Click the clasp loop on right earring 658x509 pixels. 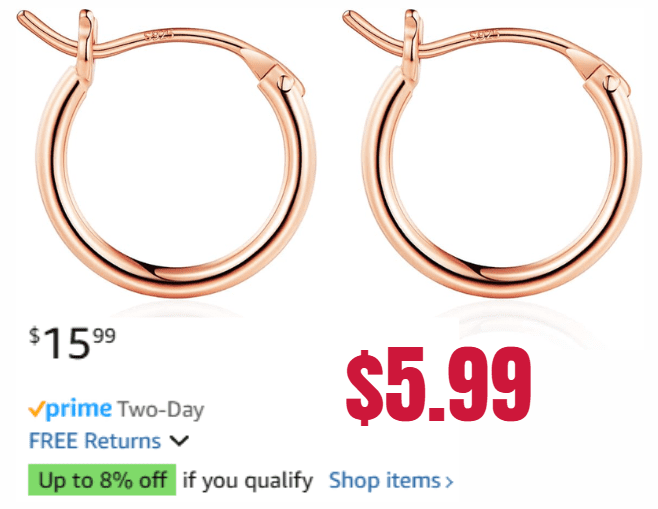pos(411,42)
